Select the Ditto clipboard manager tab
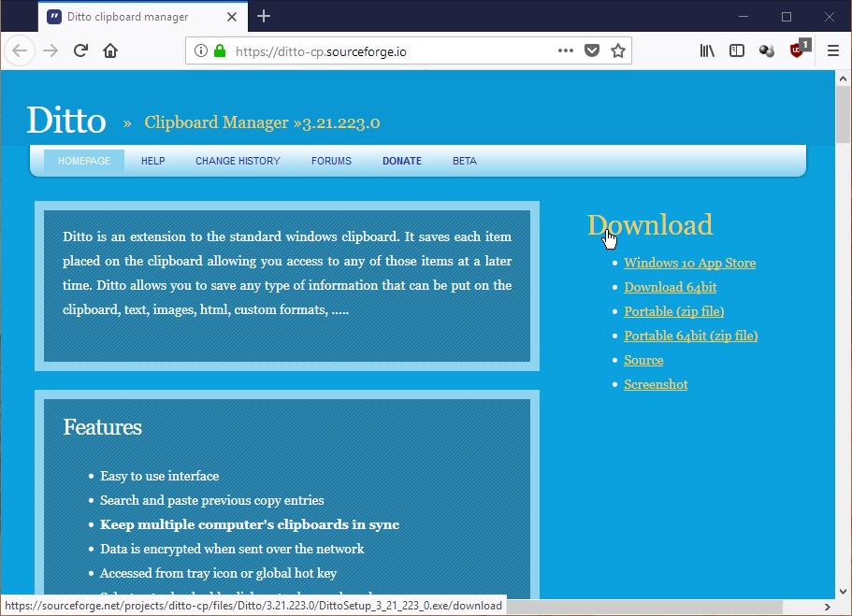The height and width of the screenshot is (616, 852). click(x=143, y=16)
